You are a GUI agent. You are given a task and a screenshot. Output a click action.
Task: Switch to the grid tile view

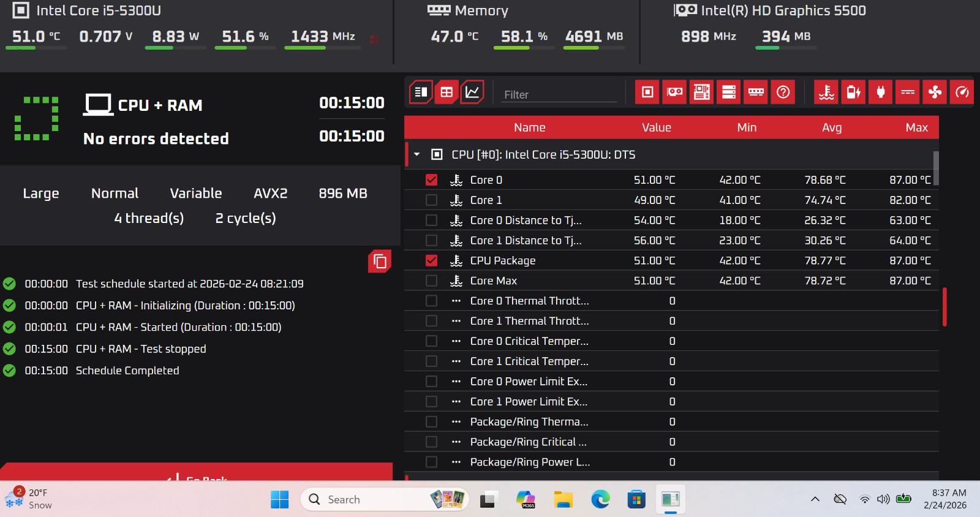pyautogui.click(x=447, y=92)
